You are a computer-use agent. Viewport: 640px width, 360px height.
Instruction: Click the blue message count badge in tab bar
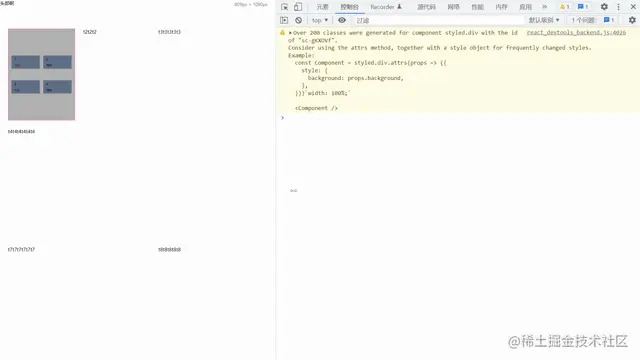click(583, 7)
